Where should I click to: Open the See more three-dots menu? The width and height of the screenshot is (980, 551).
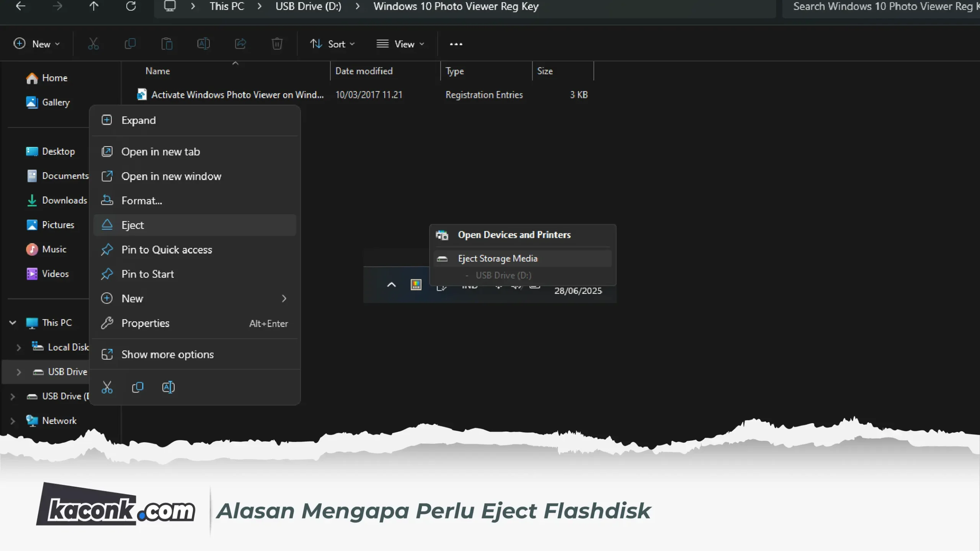tap(456, 44)
